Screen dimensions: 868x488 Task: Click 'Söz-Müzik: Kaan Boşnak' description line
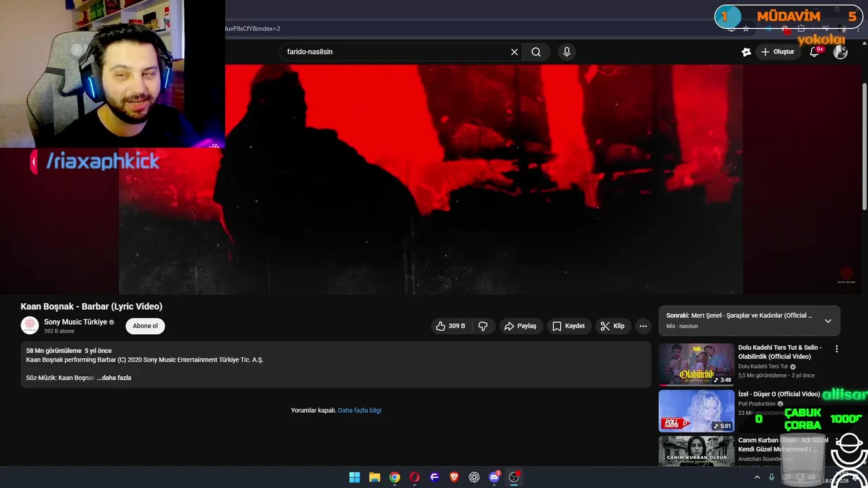60,378
